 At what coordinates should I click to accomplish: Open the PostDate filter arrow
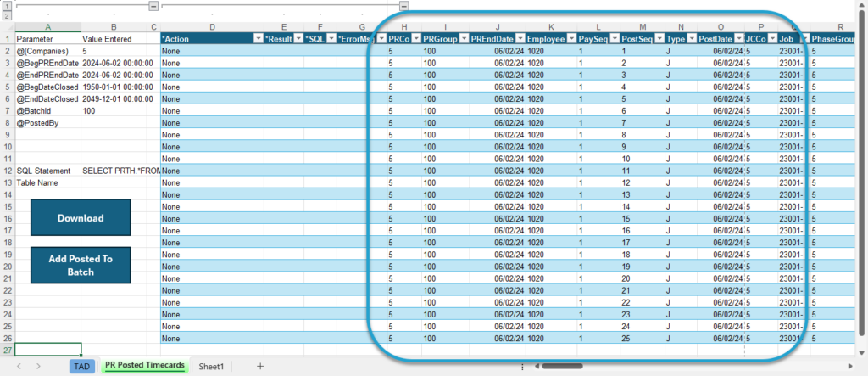(x=738, y=39)
